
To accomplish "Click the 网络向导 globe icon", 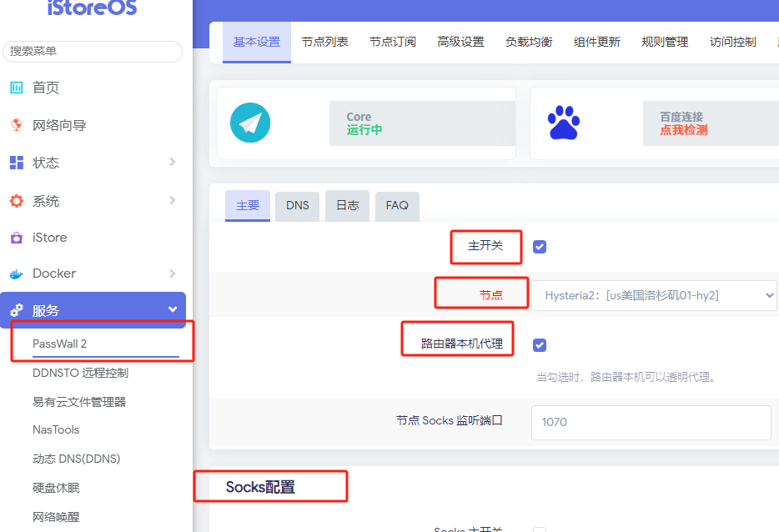I will click(16, 125).
